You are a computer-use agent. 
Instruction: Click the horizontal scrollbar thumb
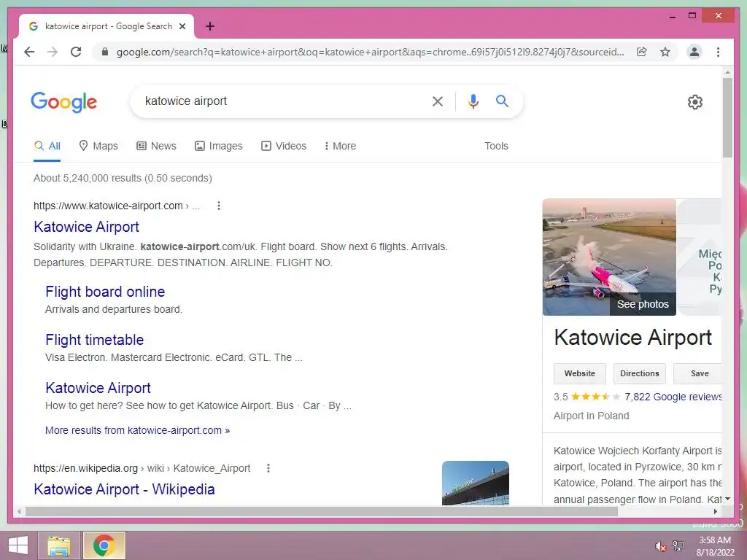322,511
